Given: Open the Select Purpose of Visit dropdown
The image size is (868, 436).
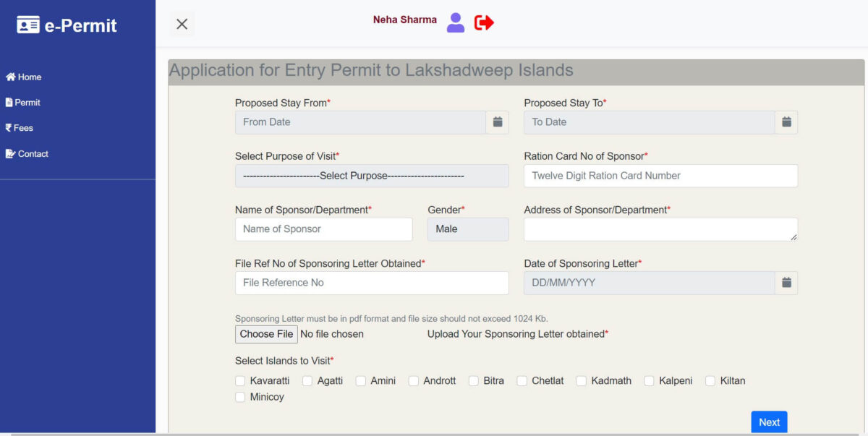Looking at the screenshot, I should pyautogui.click(x=371, y=176).
